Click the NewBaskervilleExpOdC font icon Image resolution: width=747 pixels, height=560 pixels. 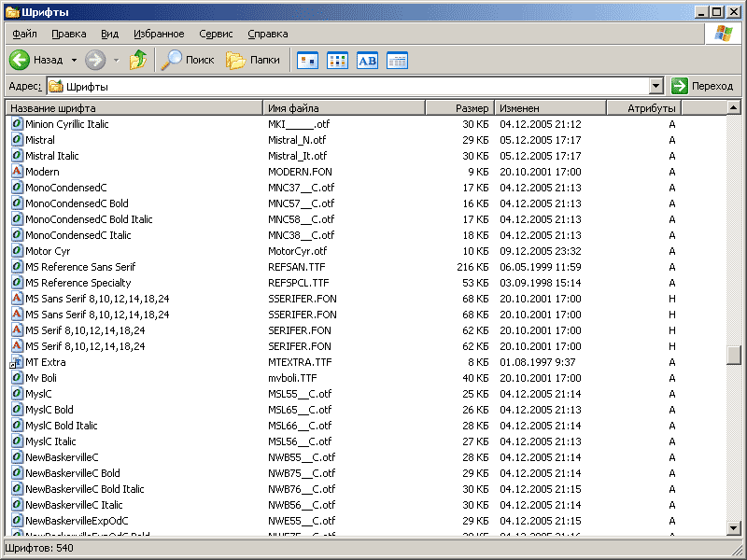pyautogui.click(x=17, y=521)
